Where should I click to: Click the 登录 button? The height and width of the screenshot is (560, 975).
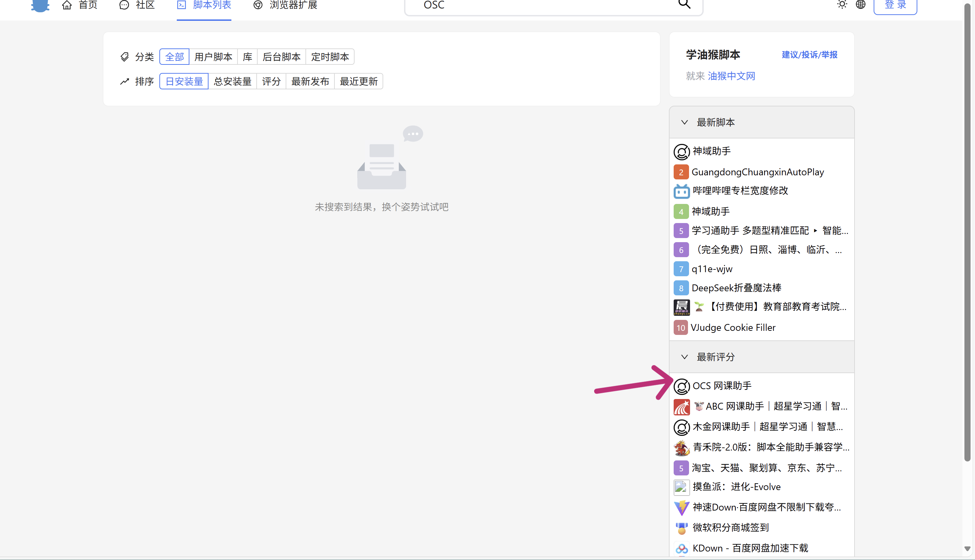[x=895, y=5]
